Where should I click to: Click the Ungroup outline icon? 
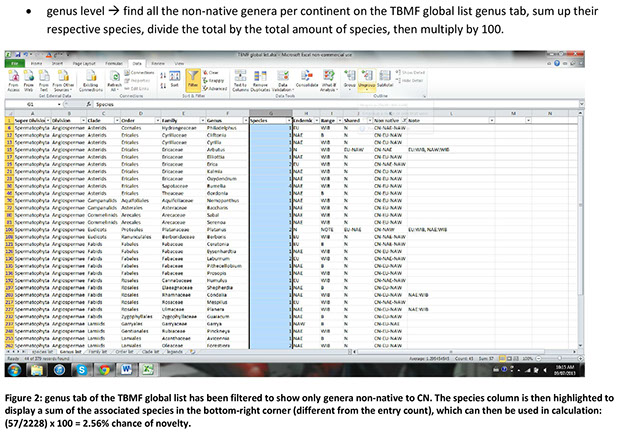point(367,80)
